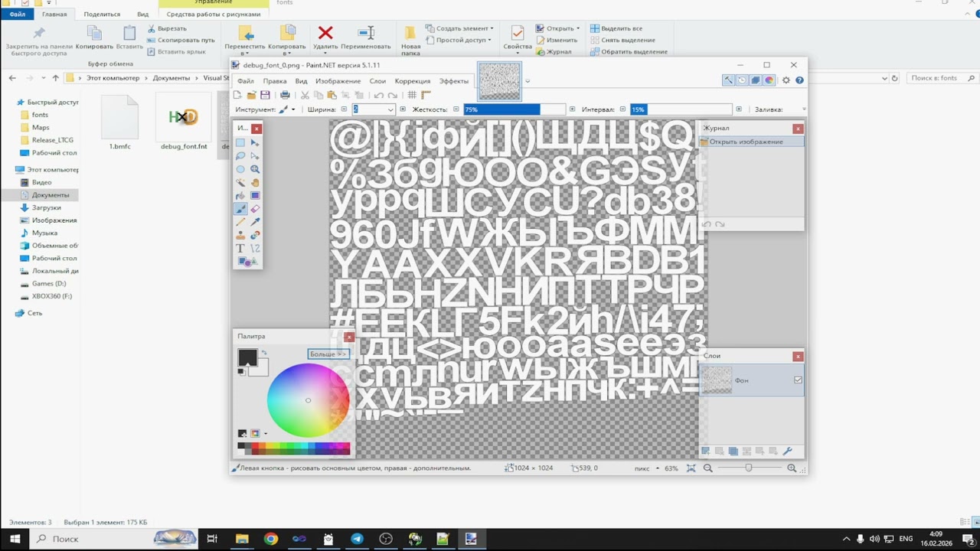Choose the Eraser tool

tap(255, 208)
